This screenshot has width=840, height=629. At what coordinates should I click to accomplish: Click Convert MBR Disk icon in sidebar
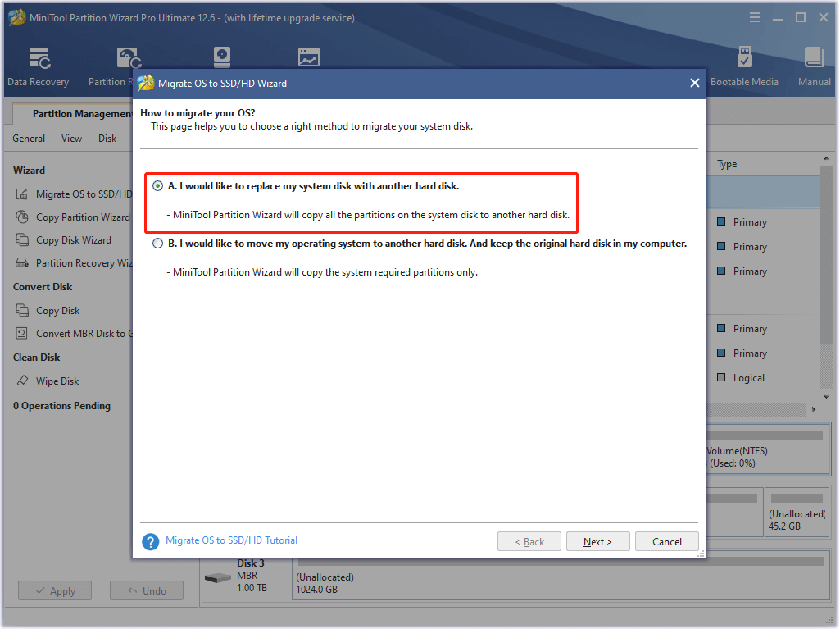coord(22,333)
